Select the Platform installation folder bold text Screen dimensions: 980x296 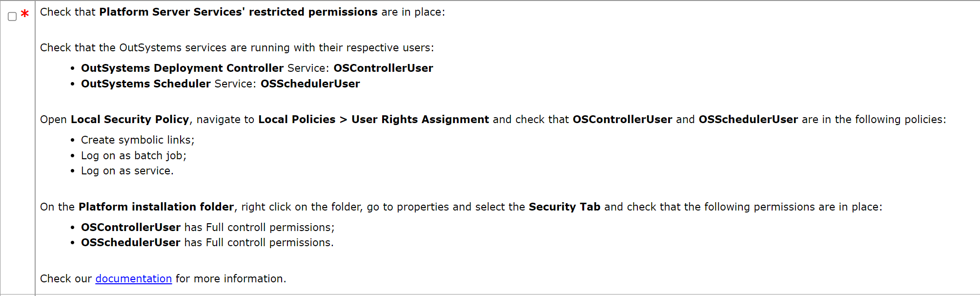click(x=155, y=207)
